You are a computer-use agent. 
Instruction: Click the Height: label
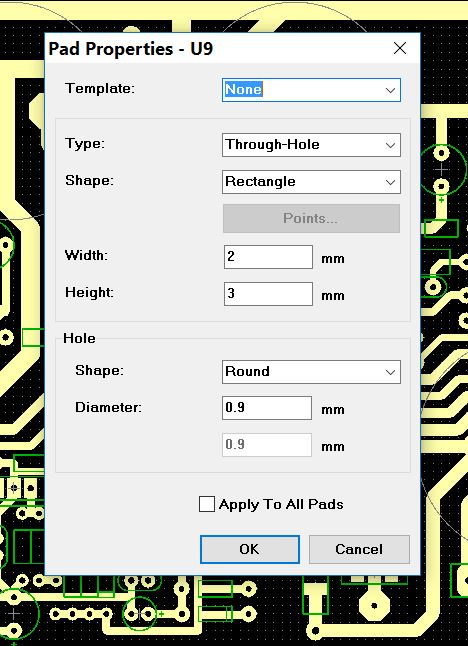pyautogui.click(x=89, y=293)
